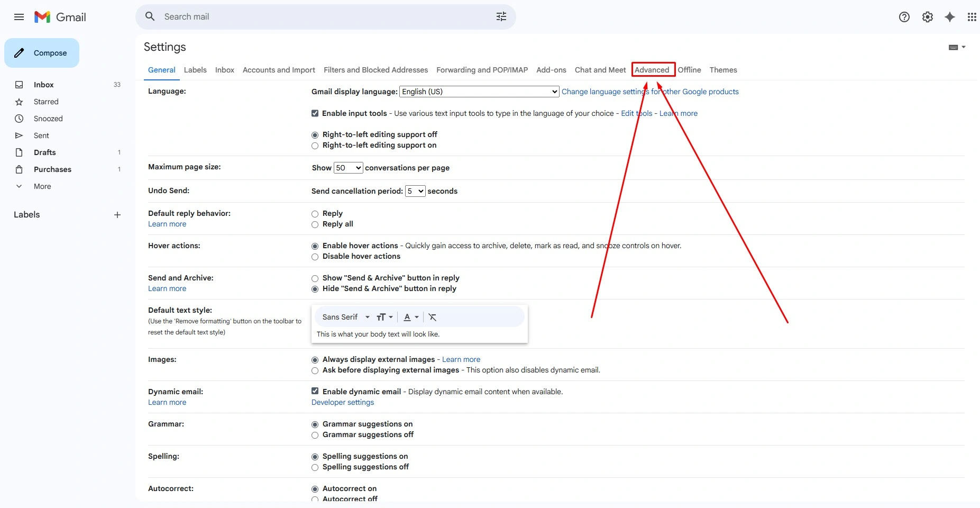Image resolution: width=980 pixels, height=508 pixels.
Task: Click the Gmail logo
Action: click(60, 17)
